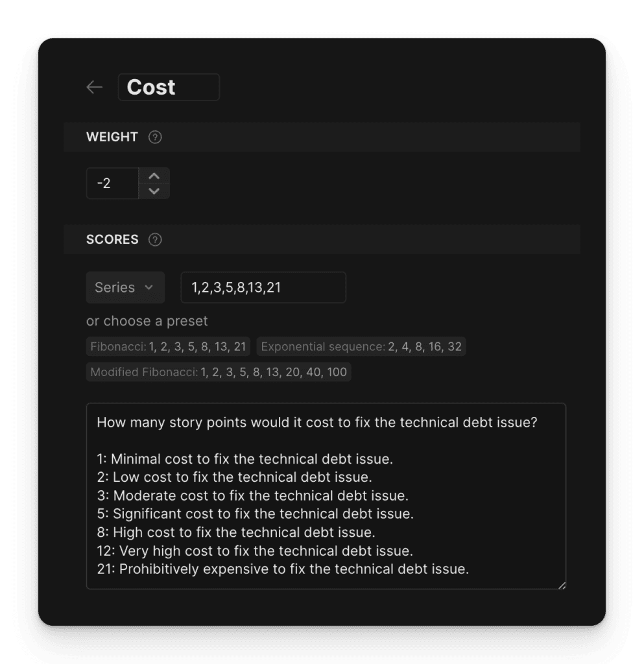The height and width of the screenshot is (664, 644).
Task: Select the series values text field
Action: [263, 287]
